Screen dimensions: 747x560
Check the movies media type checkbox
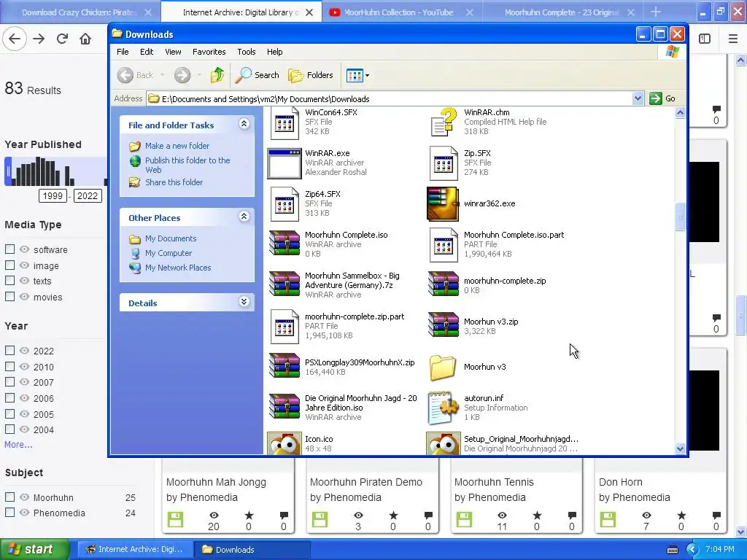click(9, 296)
